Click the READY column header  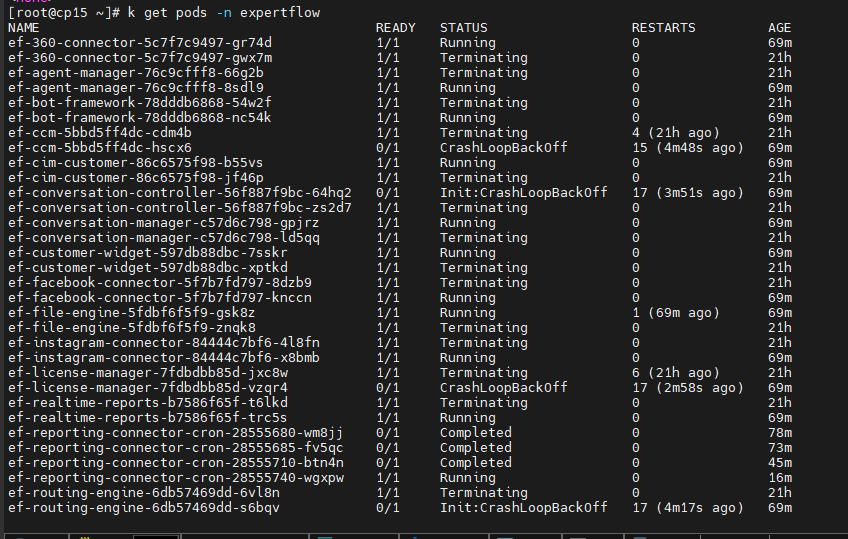point(395,28)
